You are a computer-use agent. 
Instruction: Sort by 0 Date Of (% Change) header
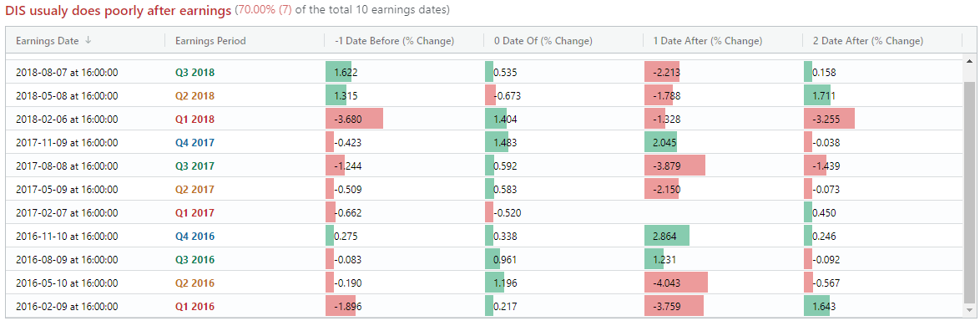click(543, 41)
